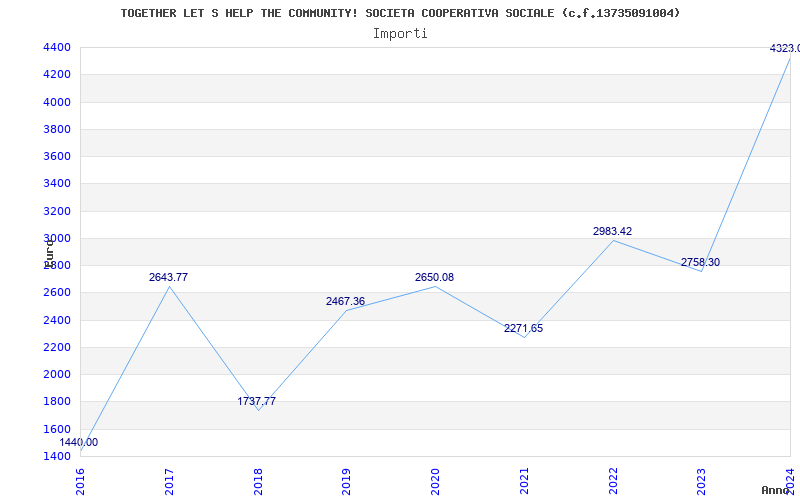This screenshot has height=500, width=800.
Task: Click the y-axis value 1400
Action: [57, 456]
